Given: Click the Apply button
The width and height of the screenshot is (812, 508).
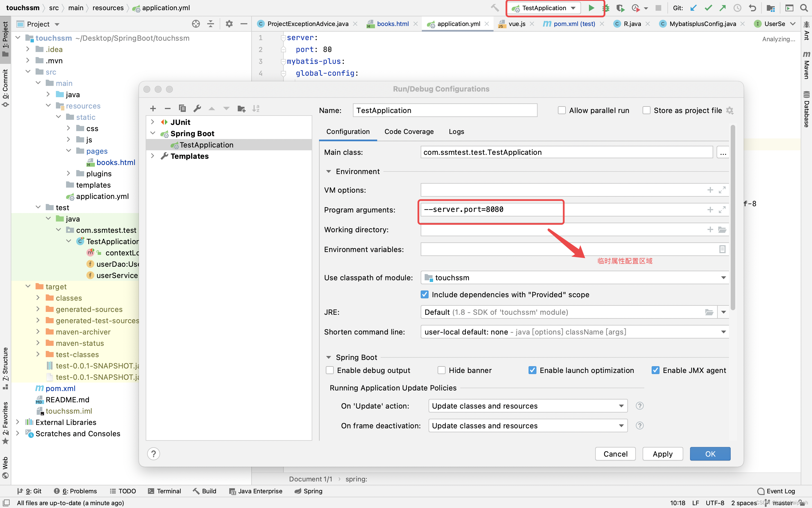Looking at the screenshot, I should point(663,454).
